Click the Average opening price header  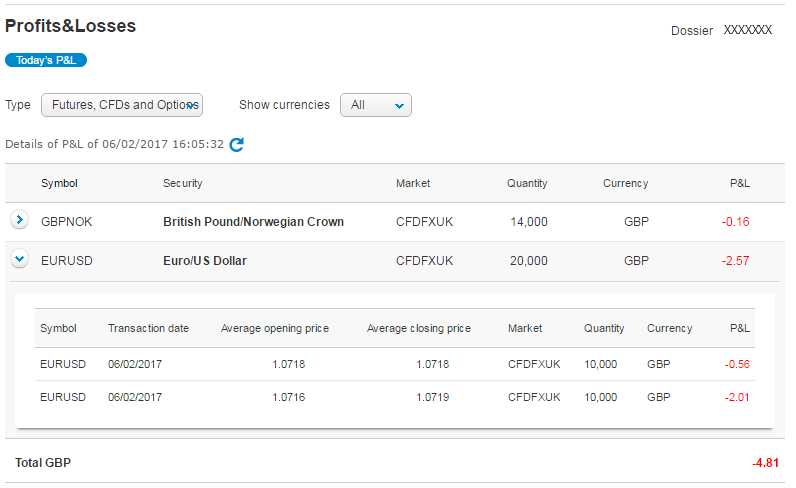pos(274,328)
